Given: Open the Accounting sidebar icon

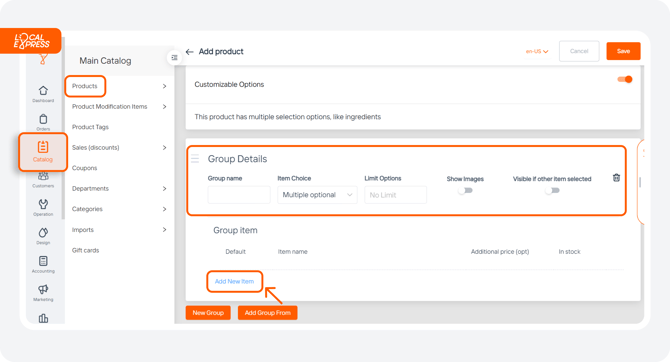Looking at the screenshot, I should tap(43, 261).
